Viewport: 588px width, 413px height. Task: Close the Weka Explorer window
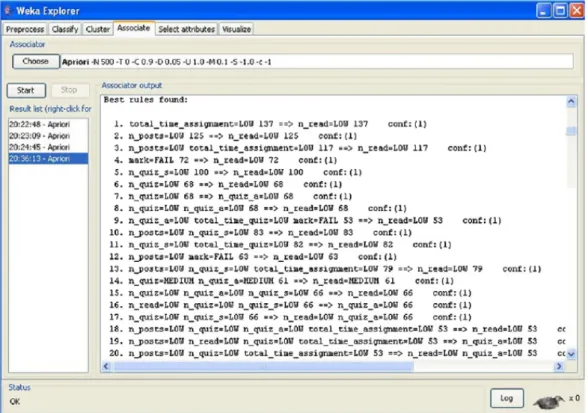point(577,11)
